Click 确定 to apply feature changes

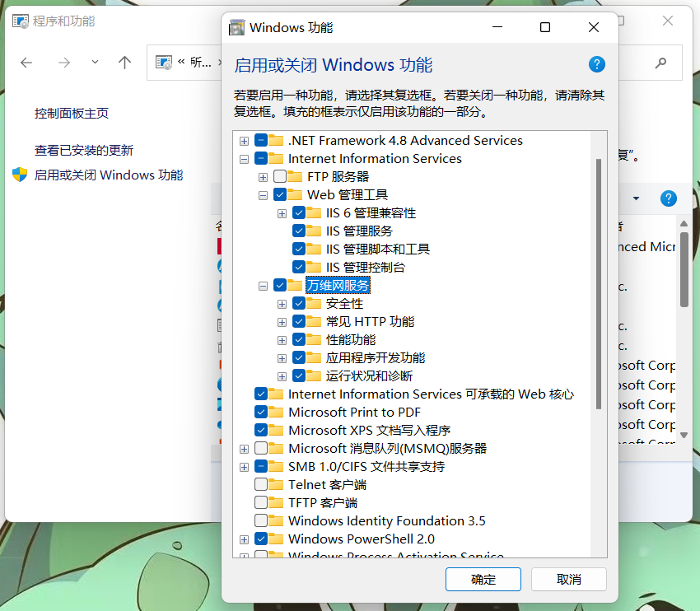[483, 580]
